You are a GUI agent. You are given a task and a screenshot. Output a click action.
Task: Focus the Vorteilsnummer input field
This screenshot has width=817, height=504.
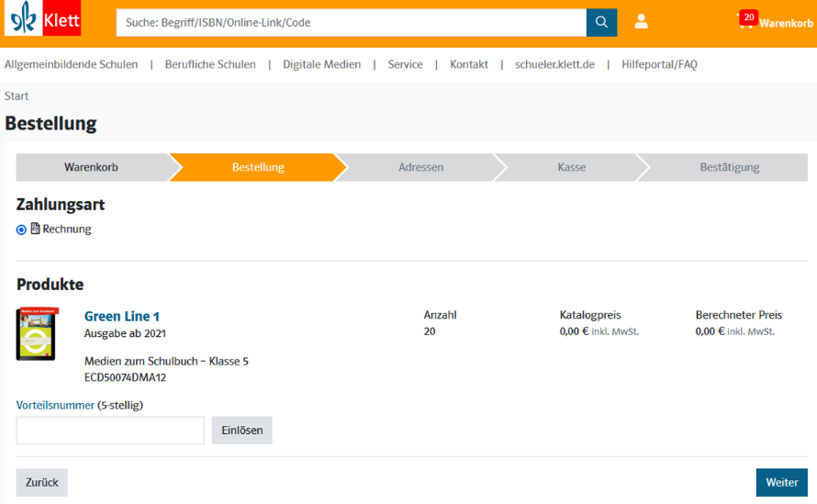click(x=110, y=431)
